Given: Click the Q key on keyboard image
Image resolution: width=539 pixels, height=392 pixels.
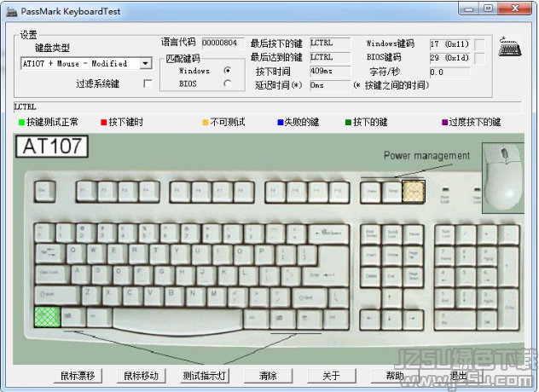Looking at the screenshot, I should [x=76, y=253].
